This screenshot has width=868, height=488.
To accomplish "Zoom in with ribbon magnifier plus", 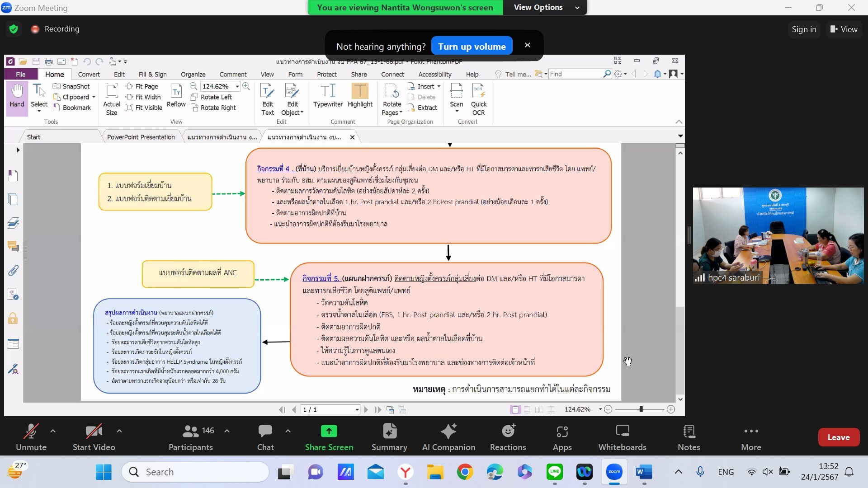I will pyautogui.click(x=246, y=86).
